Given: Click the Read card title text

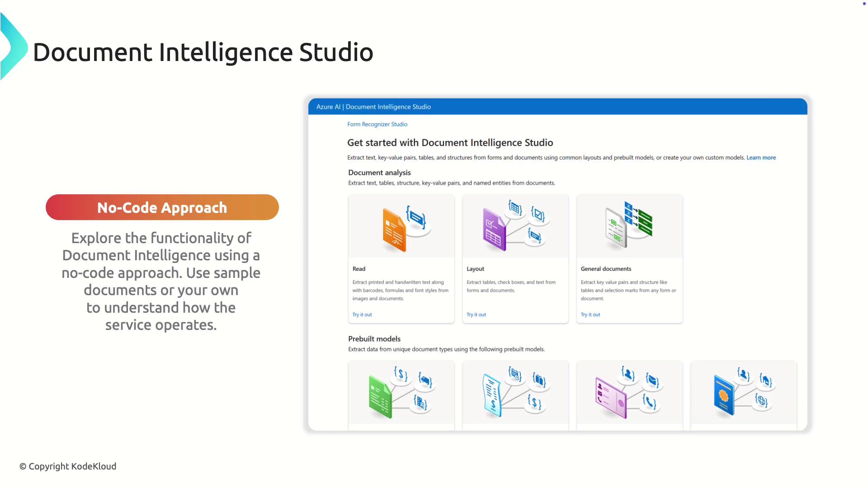Looking at the screenshot, I should click(359, 269).
